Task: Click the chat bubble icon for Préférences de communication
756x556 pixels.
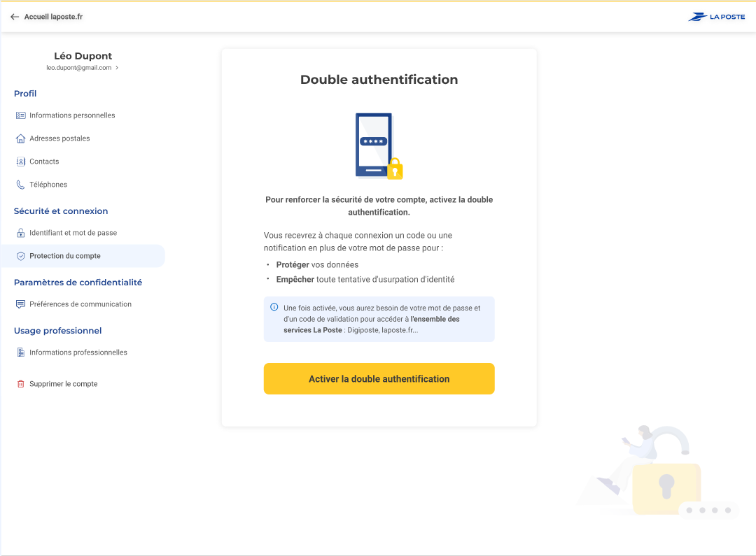Action: [x=20, y=304]
